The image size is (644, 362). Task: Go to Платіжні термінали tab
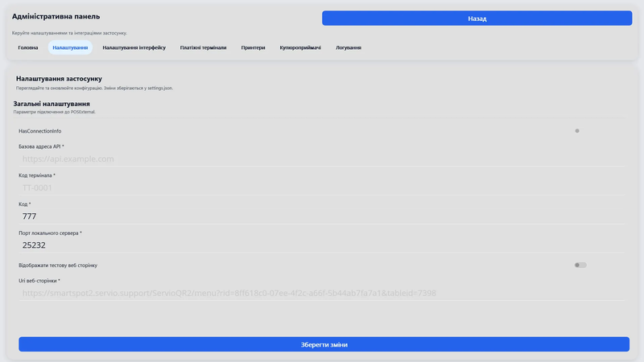(x=203, y=47)
